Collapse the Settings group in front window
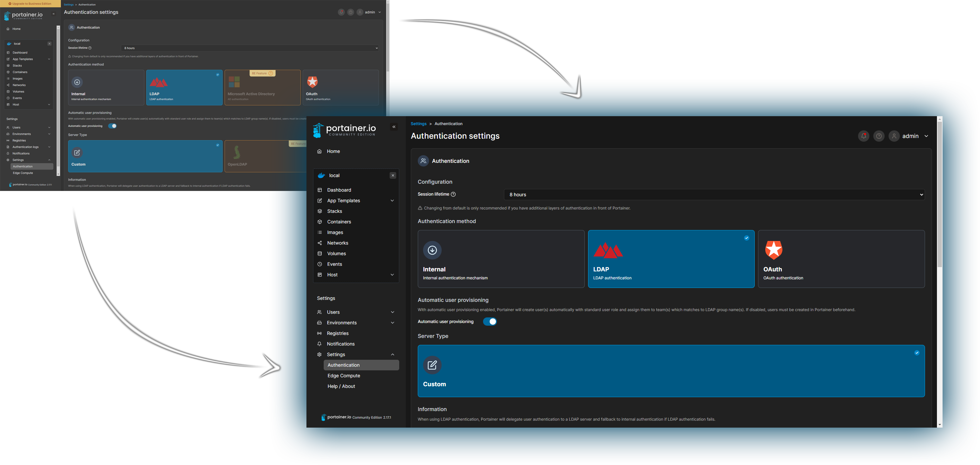The image size is (980, 465). point(393,354)
